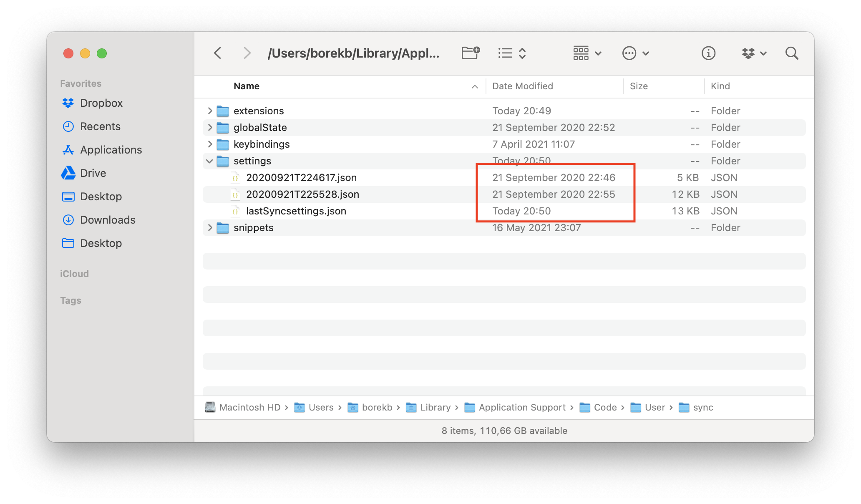Click the Applications icon in Favorites
The height and width of the screenshot is (504, 861).
tap(68, 149)
